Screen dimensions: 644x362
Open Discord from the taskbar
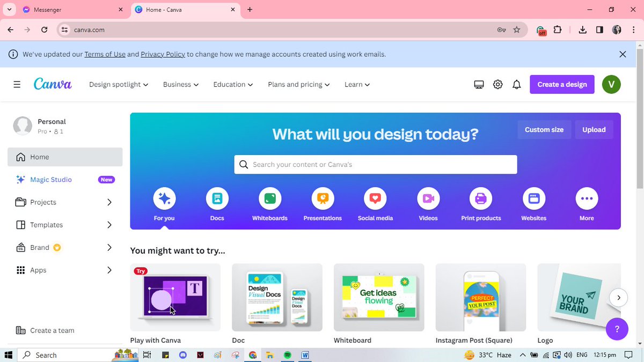[x=183, y=355]
